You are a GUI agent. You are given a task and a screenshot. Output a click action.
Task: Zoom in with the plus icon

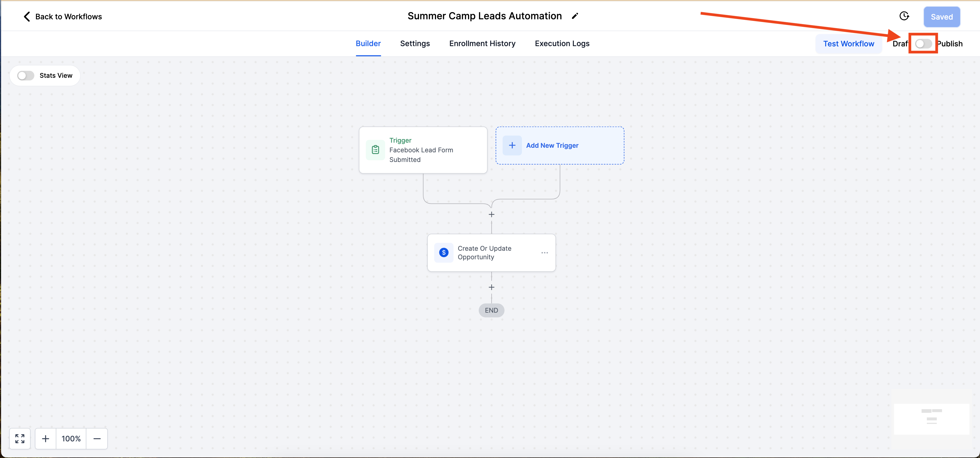click(46, 439)
